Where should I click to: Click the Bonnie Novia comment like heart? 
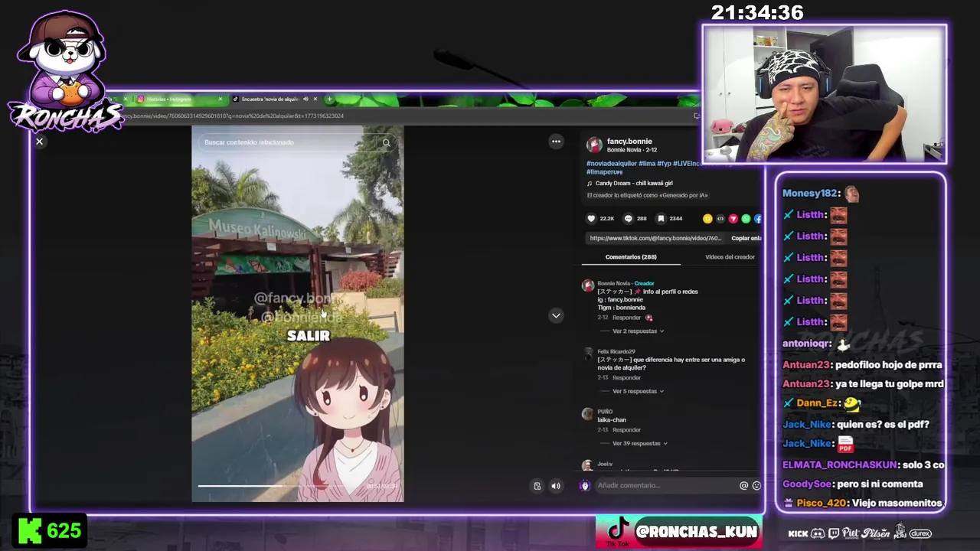click(x=649, y=318)
